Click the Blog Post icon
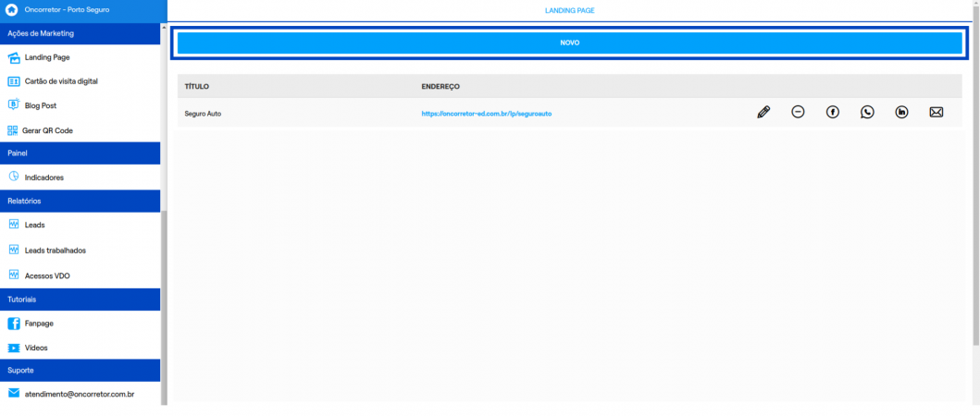Viewport: 980px width, 416px height. click(14, 105)
